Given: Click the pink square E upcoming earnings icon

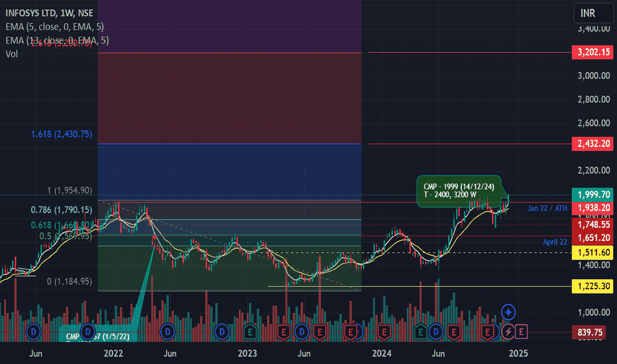Looking at the screenshot, I should tap(522, 332).
